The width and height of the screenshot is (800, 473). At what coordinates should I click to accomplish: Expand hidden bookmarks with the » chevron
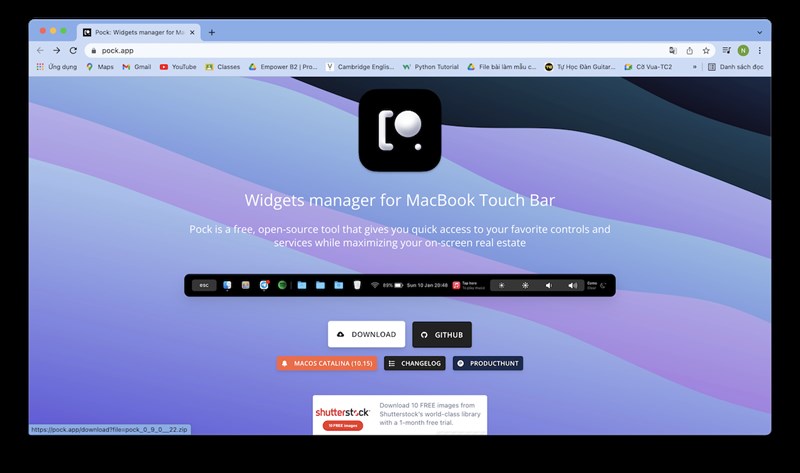click(x=694, y=67)
